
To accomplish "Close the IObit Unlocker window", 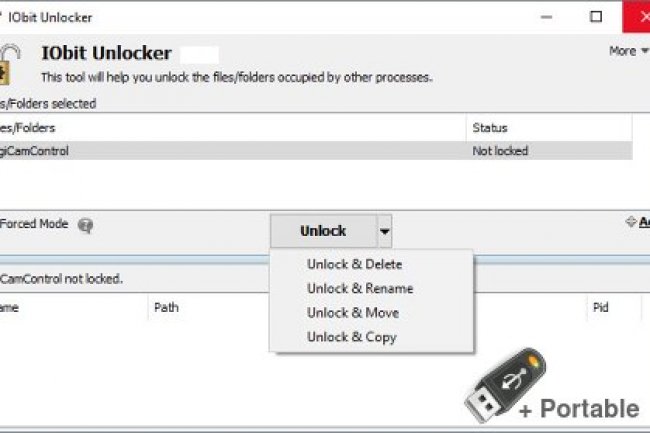I will tap(636, 17).
